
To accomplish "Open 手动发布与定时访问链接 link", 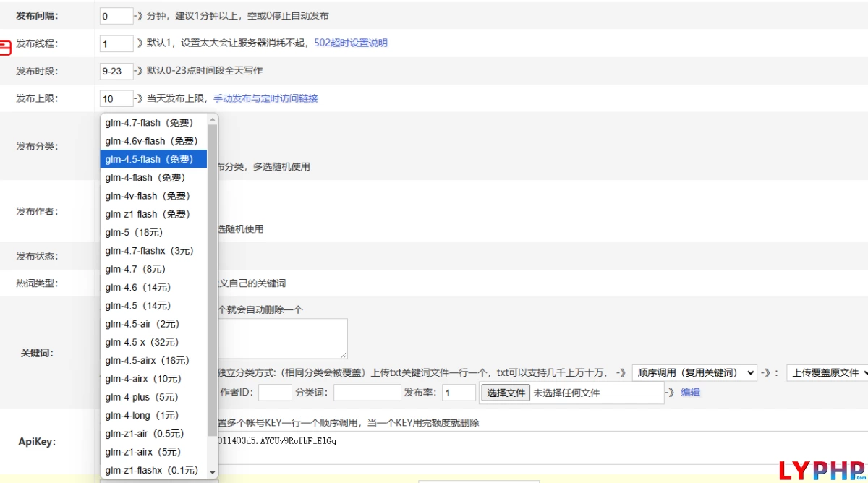I will point(265,98).
